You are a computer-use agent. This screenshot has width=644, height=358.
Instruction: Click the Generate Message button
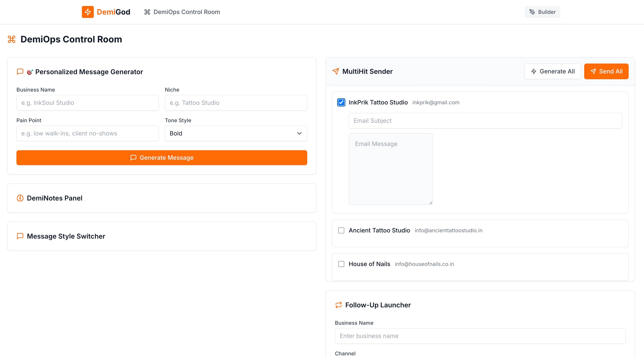pos(162,158)
